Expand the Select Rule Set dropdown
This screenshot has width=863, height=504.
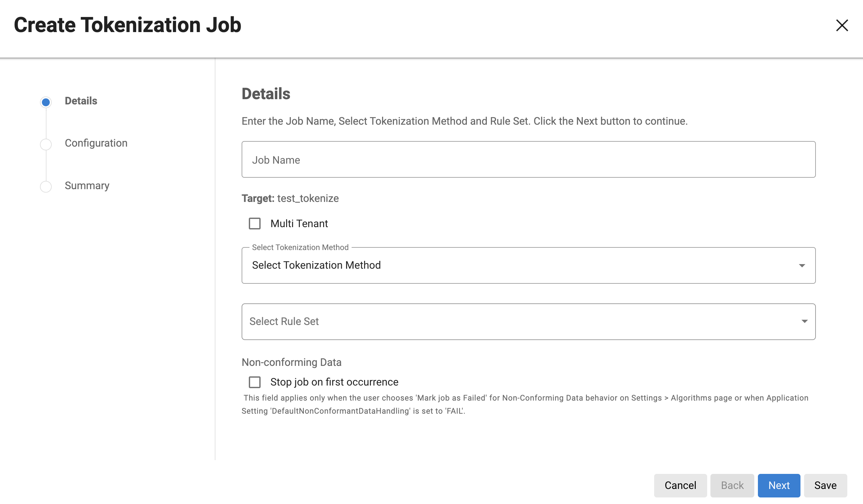tap(514, 321)
